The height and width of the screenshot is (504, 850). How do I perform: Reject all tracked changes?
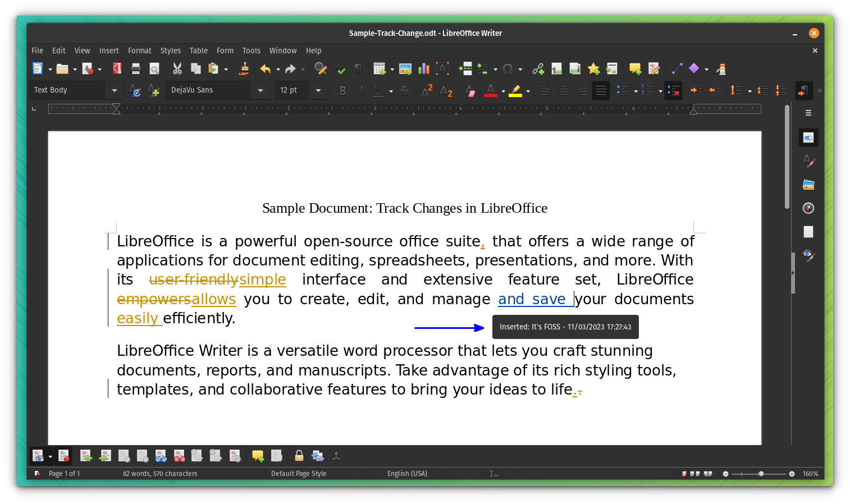tap(179, 456)
